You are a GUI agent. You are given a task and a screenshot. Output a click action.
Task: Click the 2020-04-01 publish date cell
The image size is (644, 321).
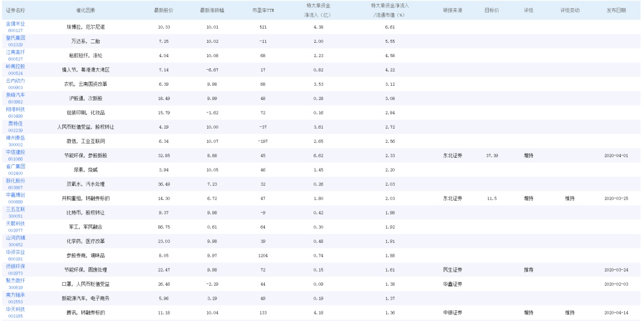(616, 155)
